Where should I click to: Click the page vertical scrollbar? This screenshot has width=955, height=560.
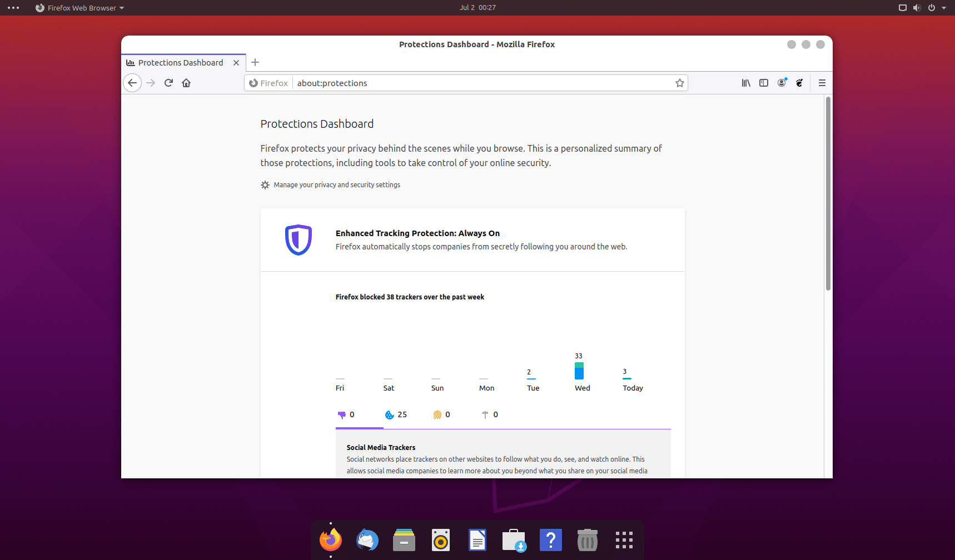(828, 193)
